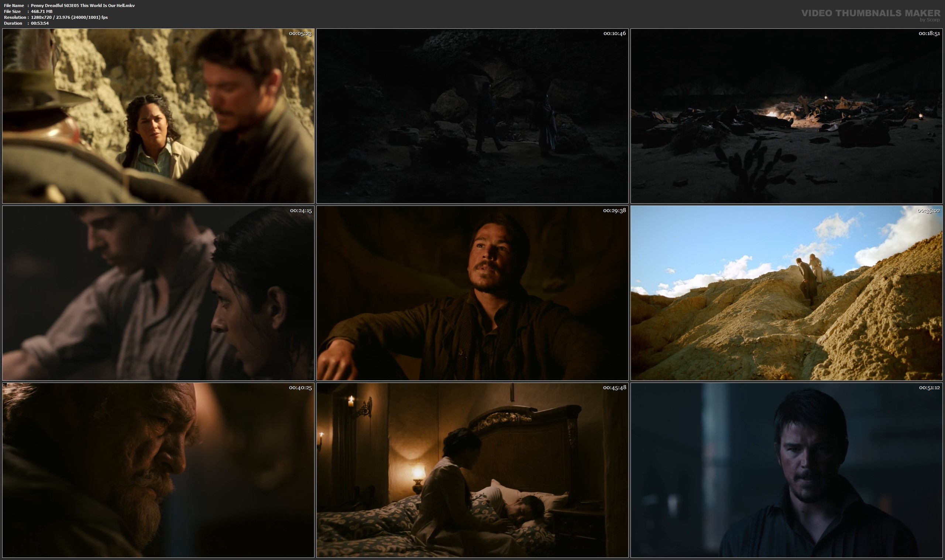Click the 'Resolution' label
The image size is (945, 560).
[x=15, y=17]
